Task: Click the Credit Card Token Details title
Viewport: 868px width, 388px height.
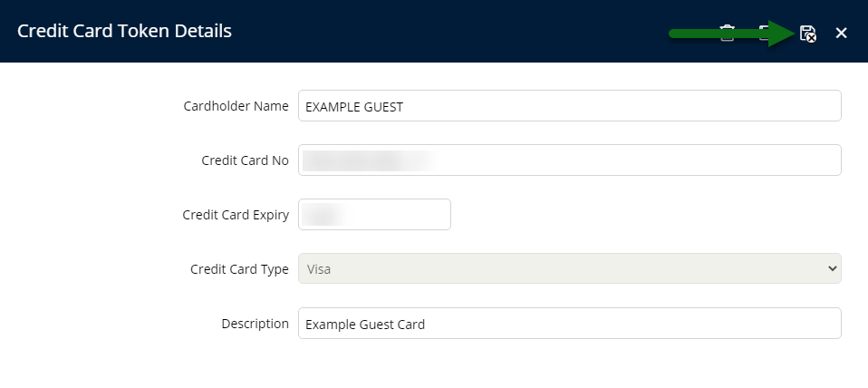Action: (124, 31)
